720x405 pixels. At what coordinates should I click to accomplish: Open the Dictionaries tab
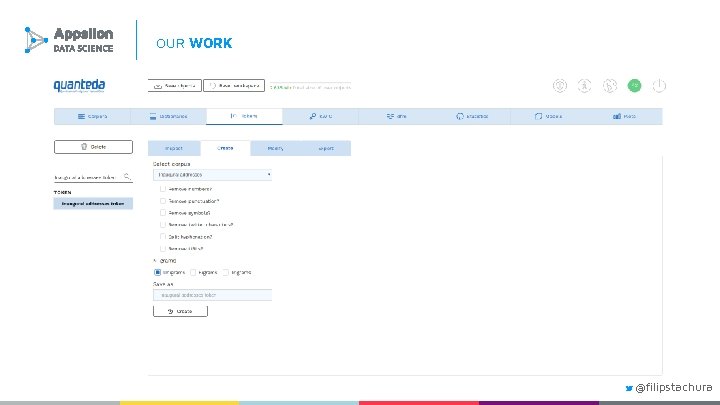tap(168, 116)
